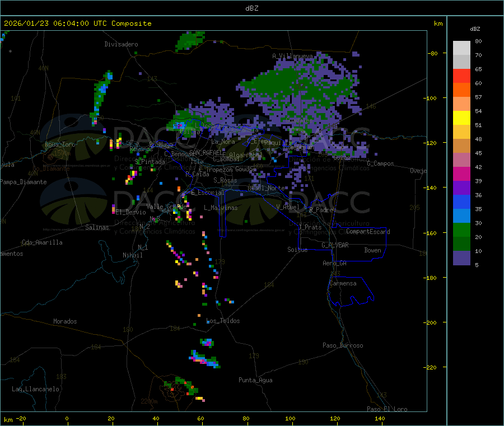The image size is (504, 426).
Task: Click the 'R_Padre' map label
Action: 321,210
